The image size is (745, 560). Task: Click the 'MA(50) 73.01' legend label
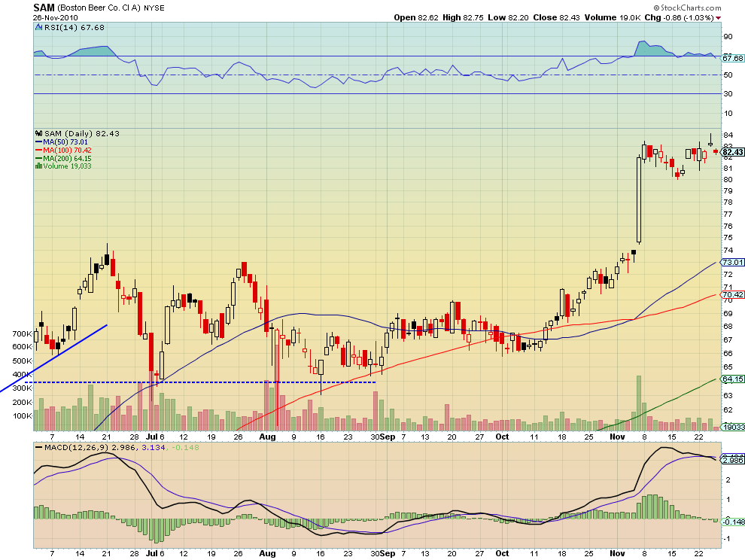click(x=65, y=142)
